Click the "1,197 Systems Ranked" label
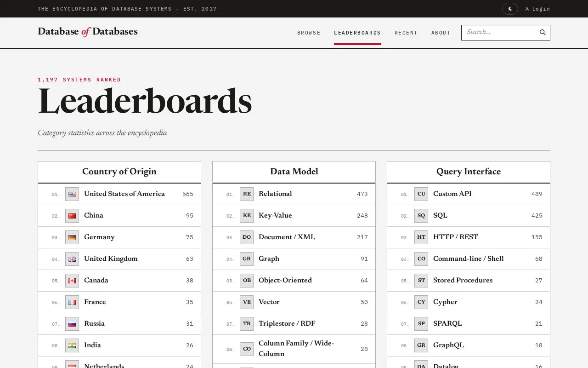The width and height of the screenshot is (588, 368). coord(79,80)
